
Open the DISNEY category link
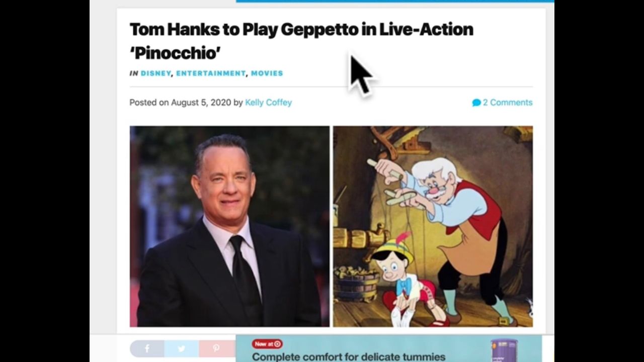(155, 73)
